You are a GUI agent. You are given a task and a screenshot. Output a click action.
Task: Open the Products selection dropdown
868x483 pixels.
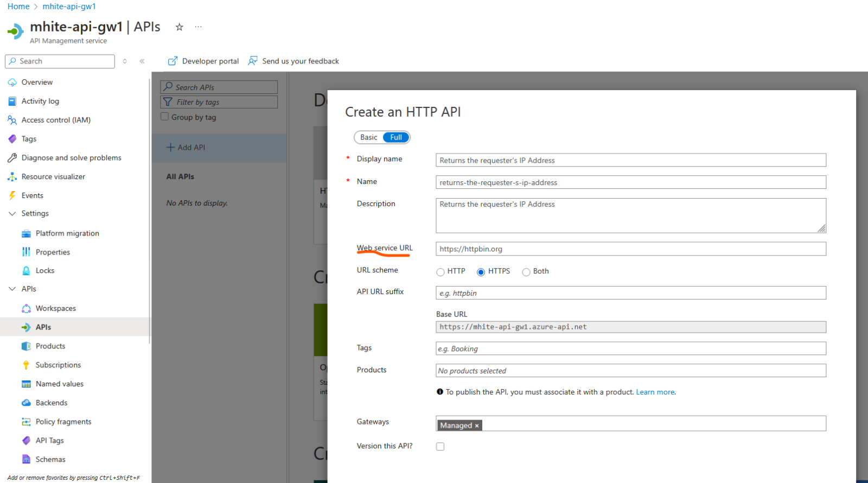point(630,371)
